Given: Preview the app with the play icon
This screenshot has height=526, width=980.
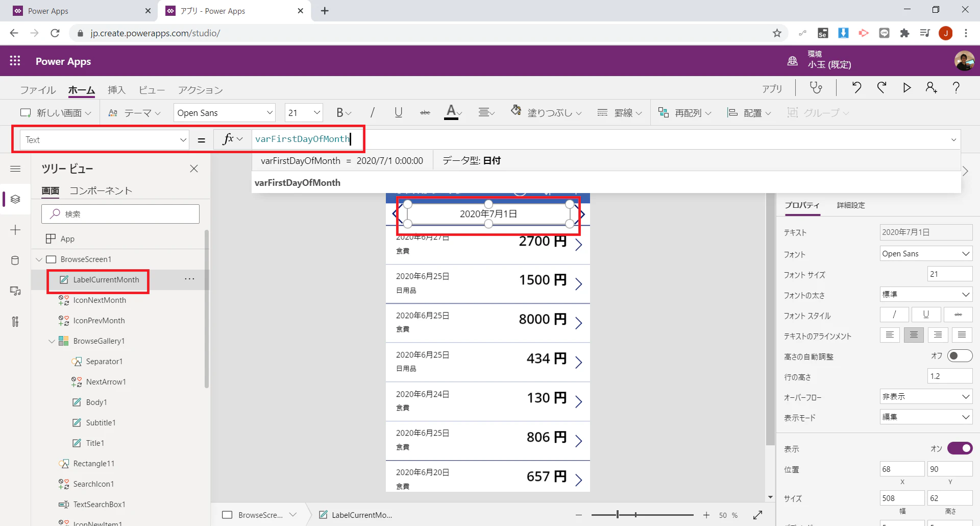Looking at the screenshot, I should pos(906,88).
